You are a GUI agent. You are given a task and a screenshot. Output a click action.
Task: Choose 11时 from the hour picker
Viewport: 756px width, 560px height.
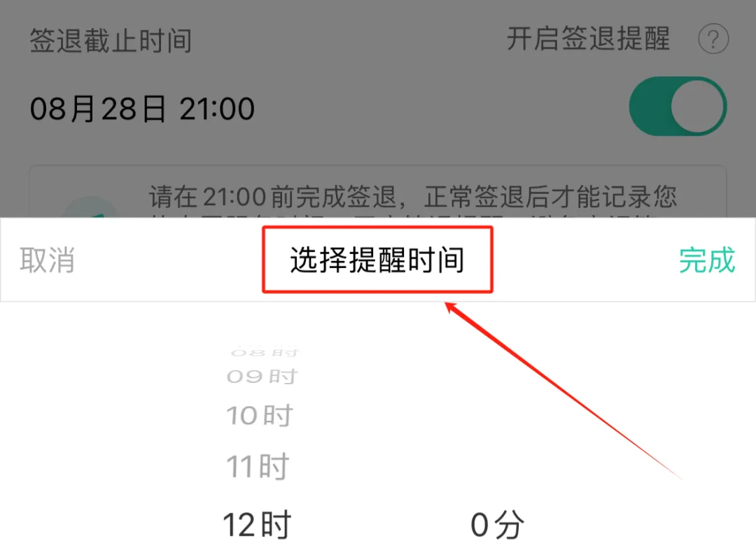point(258,466)
